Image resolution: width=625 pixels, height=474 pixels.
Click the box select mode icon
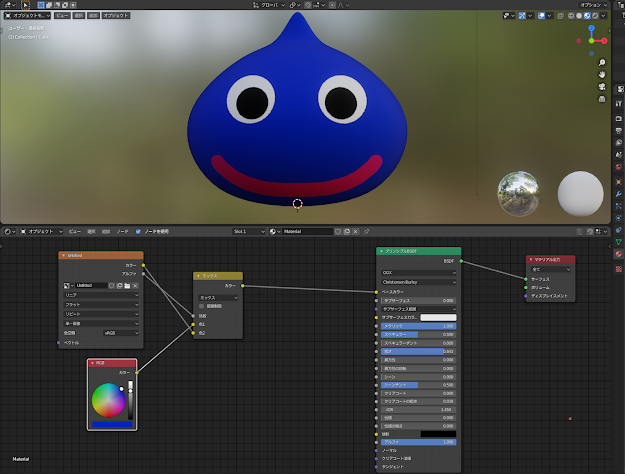pos(41,5)
